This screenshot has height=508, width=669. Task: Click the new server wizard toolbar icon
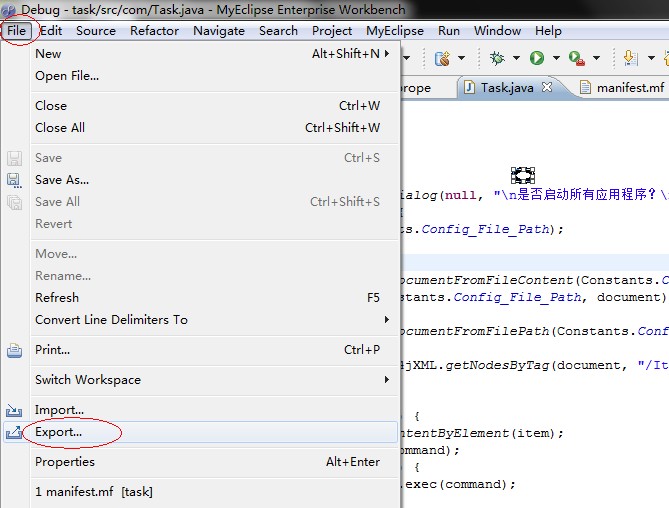441,59
